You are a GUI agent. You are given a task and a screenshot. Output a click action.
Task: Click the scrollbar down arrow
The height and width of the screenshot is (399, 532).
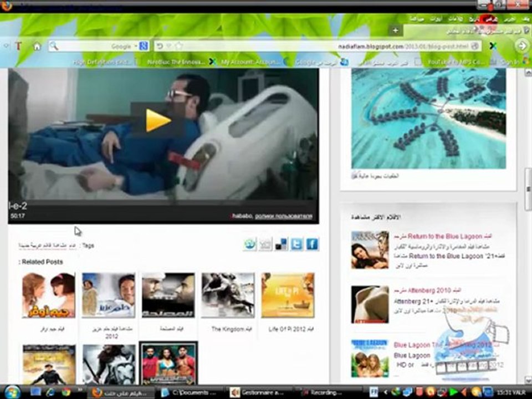click(528, 380)
